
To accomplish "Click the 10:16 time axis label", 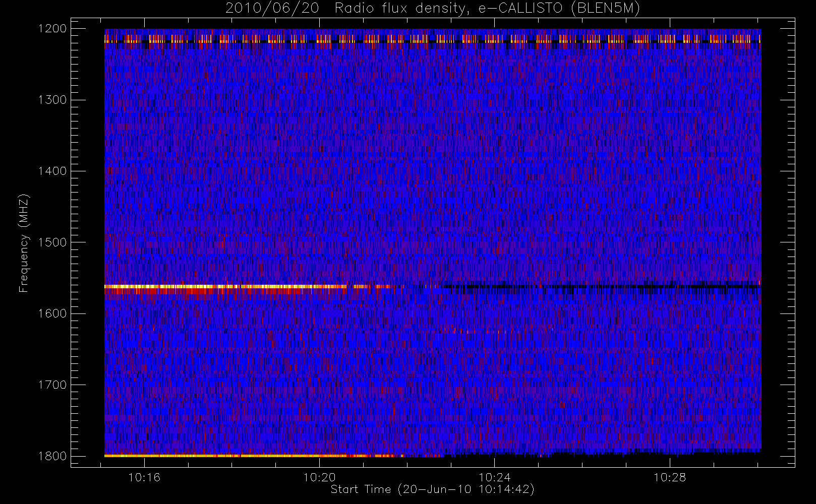I will click(144, 477).
